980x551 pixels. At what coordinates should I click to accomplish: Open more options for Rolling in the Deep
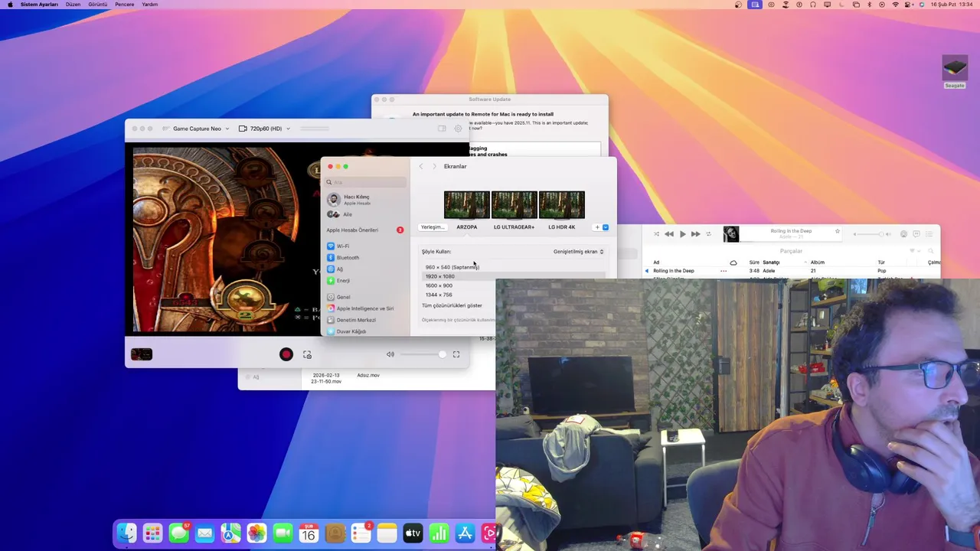tap(724, 271)
